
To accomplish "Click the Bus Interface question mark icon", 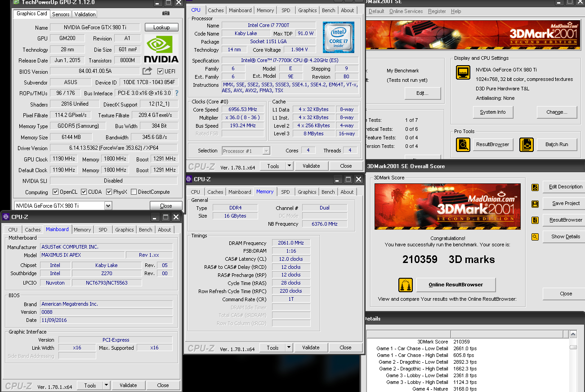I will [x=177, y=93].
